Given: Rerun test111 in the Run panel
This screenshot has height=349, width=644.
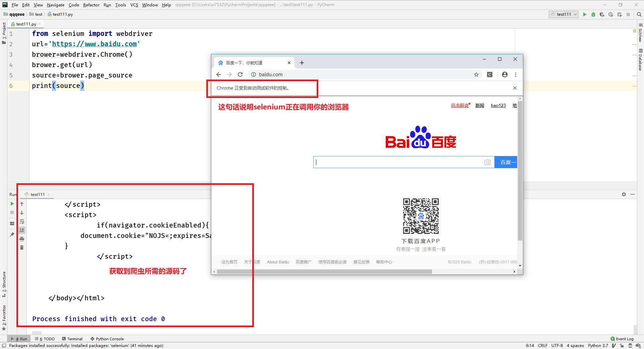Looking at the screenshot, I should 12,204.
